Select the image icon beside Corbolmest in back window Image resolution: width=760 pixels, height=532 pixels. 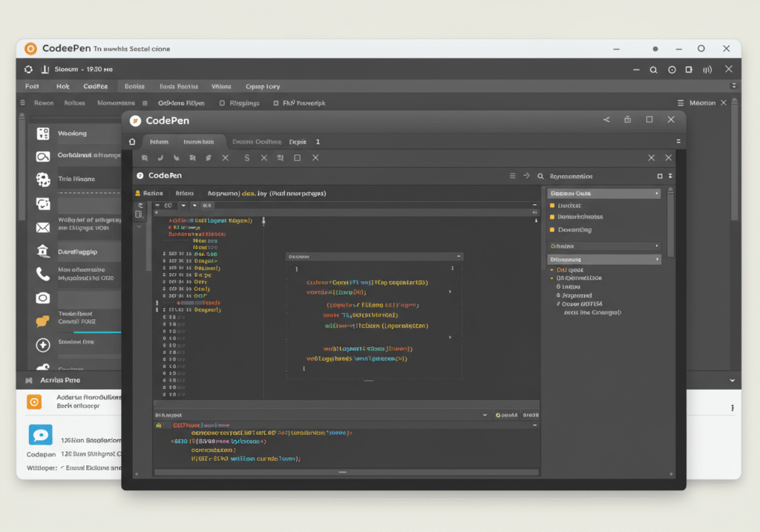(x=43, y=157)
